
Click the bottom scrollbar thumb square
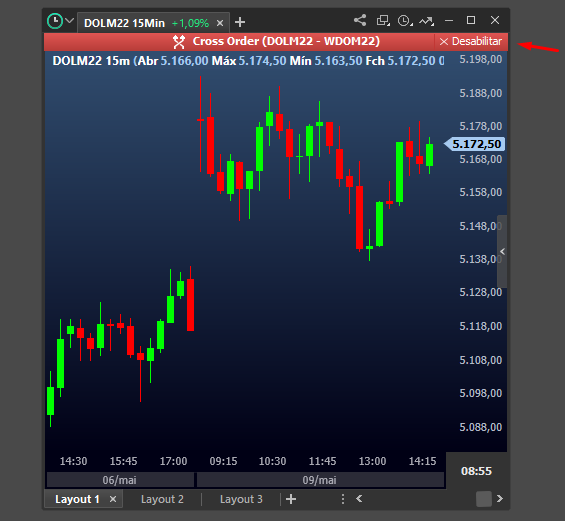[x=484, y=499]
